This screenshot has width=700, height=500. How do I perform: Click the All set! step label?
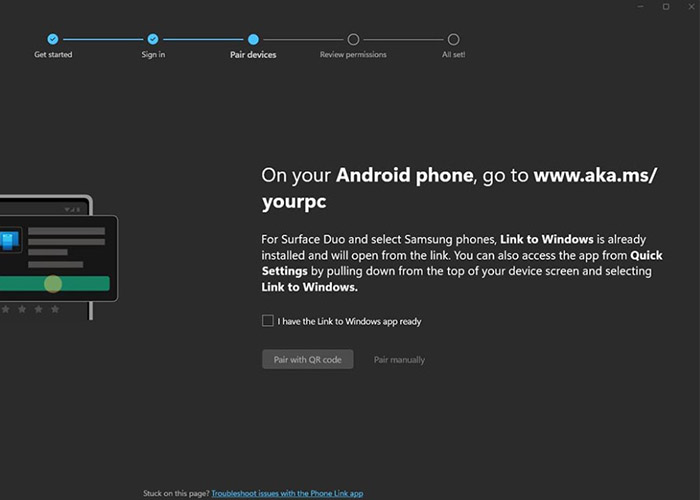454,54
